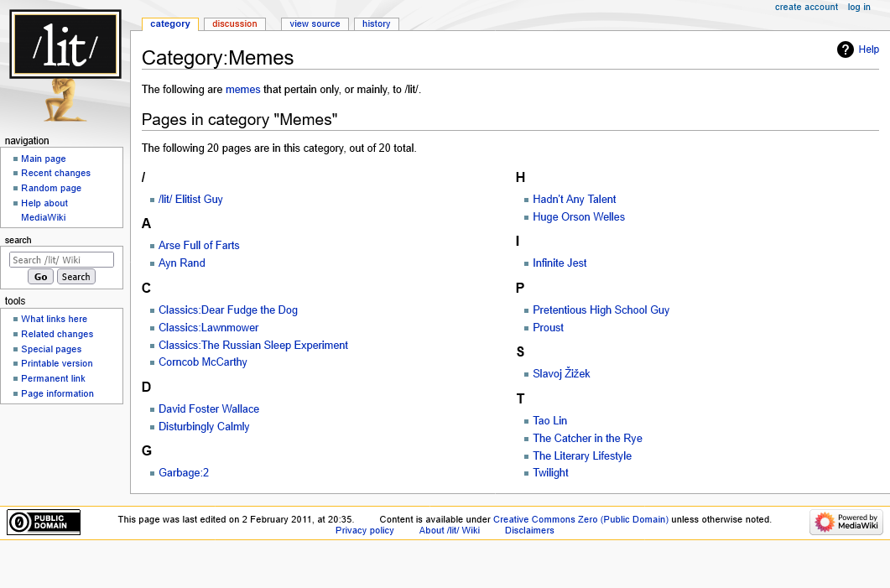Click the Help question mark icon
The image size is (890, 588).
(x=846, y=50)
